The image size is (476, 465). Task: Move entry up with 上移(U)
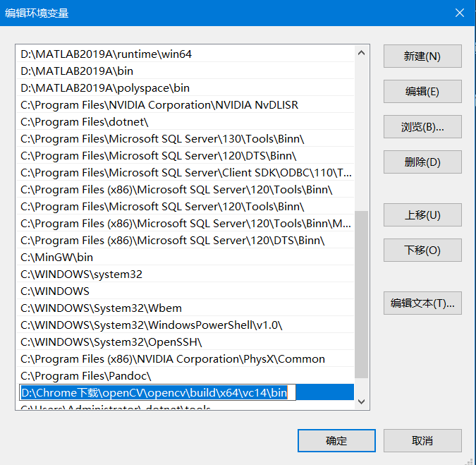pos(422,215)
